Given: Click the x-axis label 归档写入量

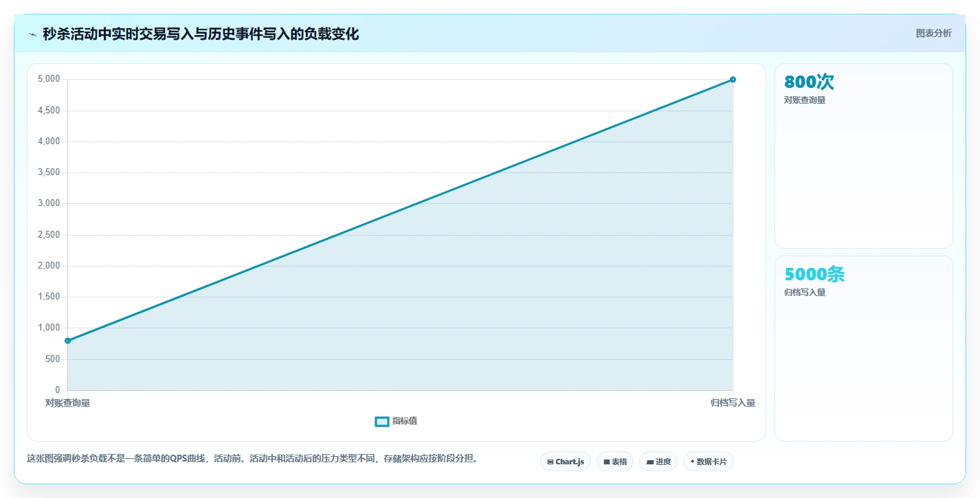Looking at the screenshot, I should pos(733,403).
